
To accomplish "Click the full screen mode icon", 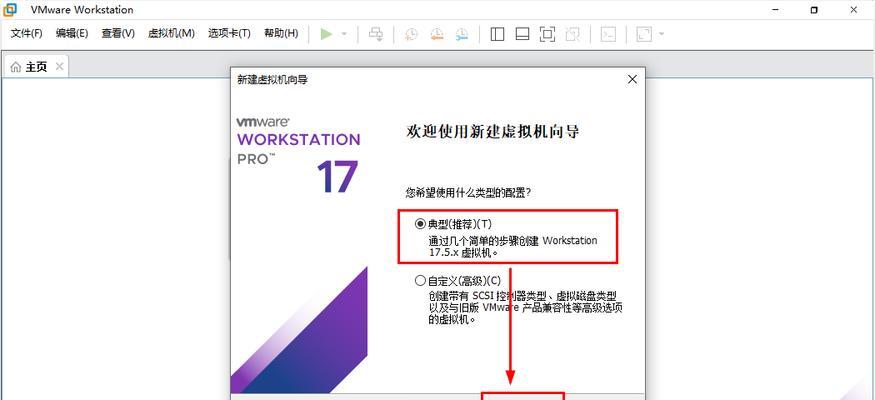I will coord(547,34).
